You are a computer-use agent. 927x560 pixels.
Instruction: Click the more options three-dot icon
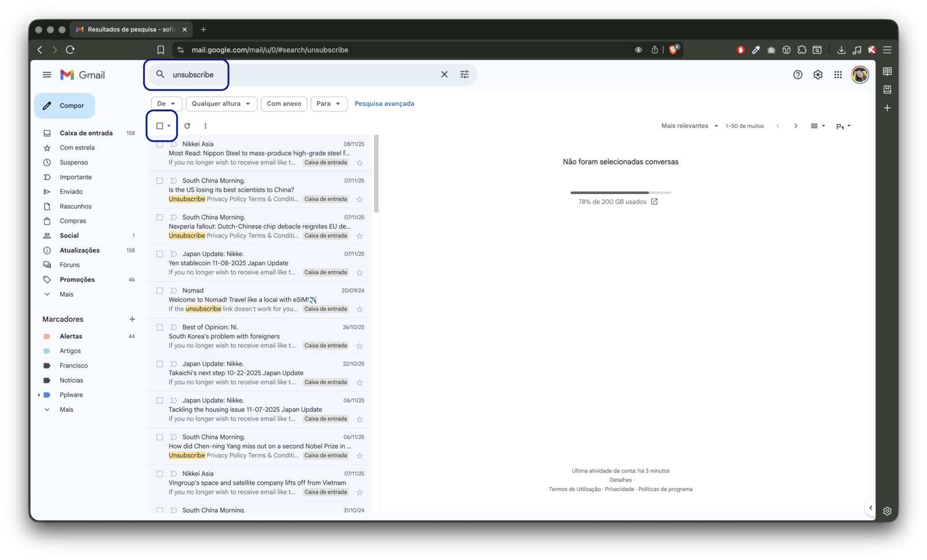pos(205,126)
